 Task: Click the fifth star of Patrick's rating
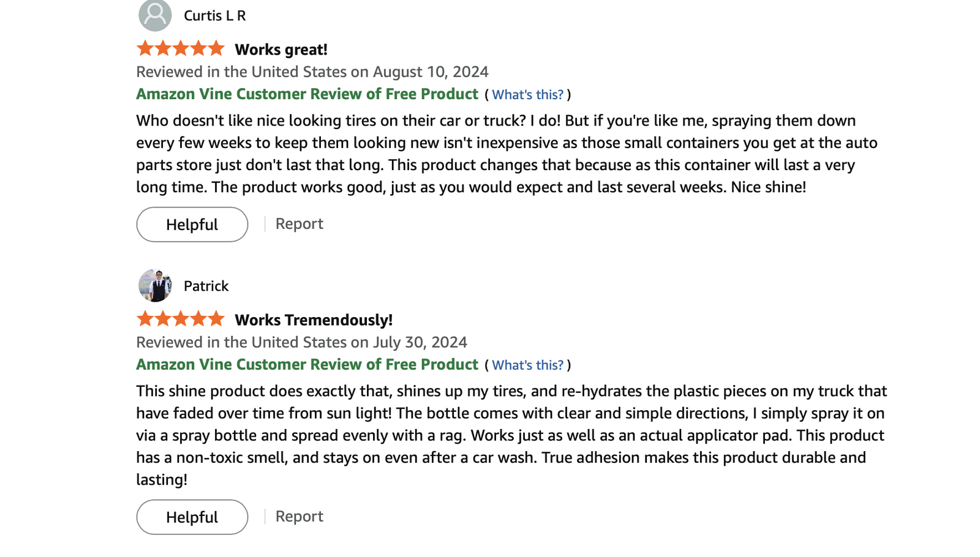[x=216, y=318]
